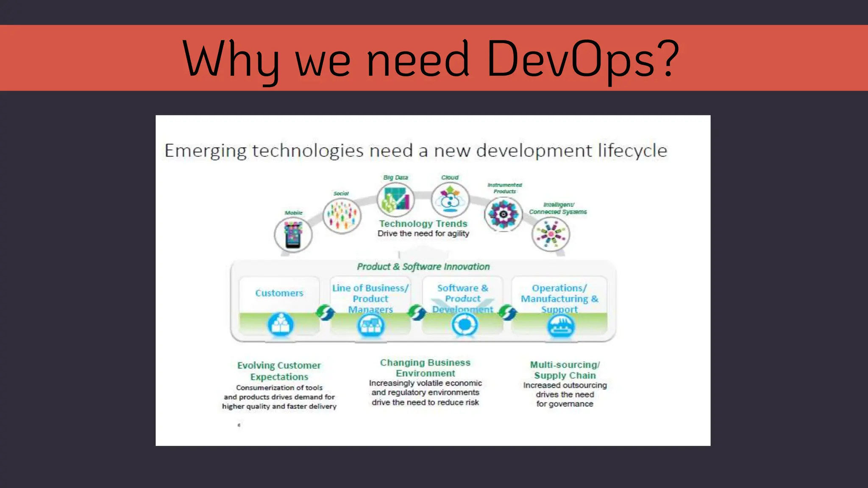Screen dimensions: 868x488
Task: Click 'Multi-sourcing/ Supply Chain' heading
Action: [565, 370]
